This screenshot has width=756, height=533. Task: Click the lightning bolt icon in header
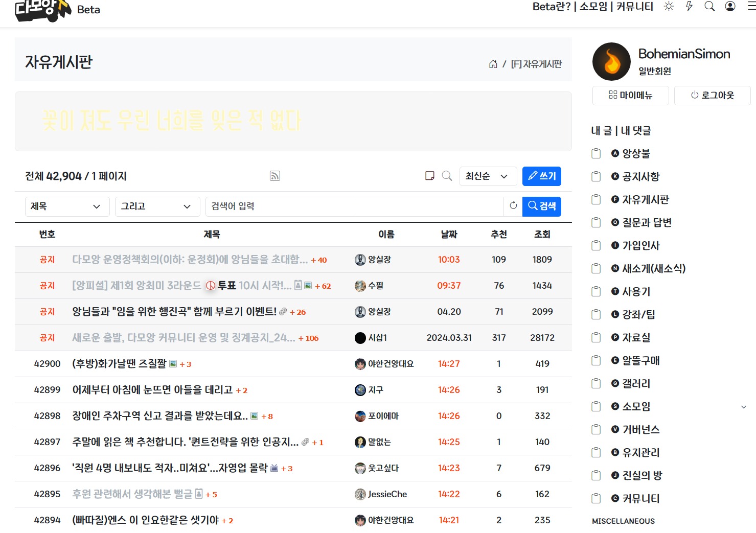689,7
